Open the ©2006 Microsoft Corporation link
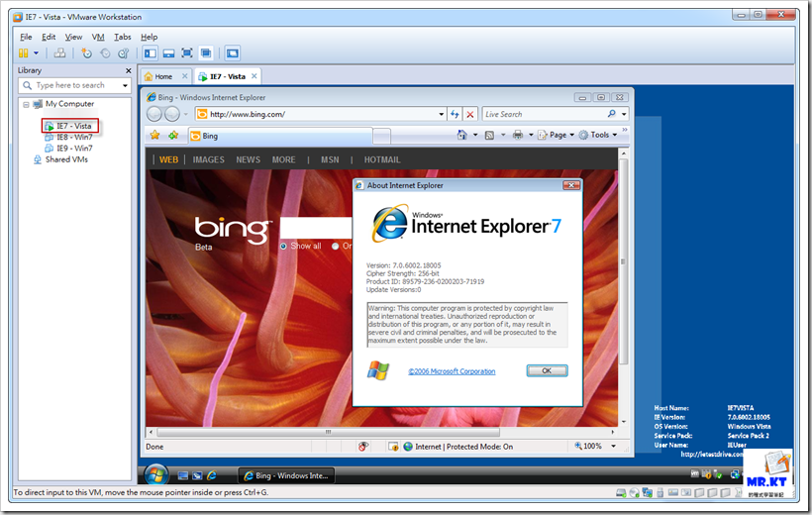This screenshot has height=515, width=812. point(452,371)
